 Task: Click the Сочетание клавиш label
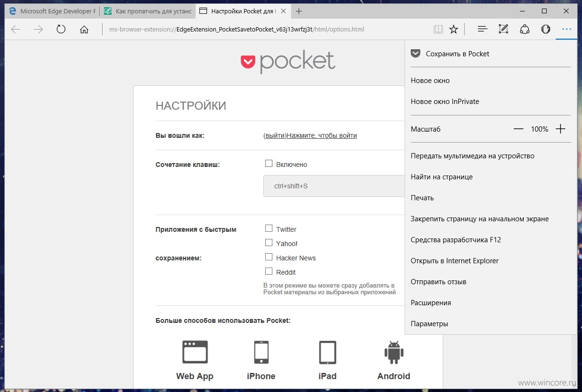coord(188,165)
